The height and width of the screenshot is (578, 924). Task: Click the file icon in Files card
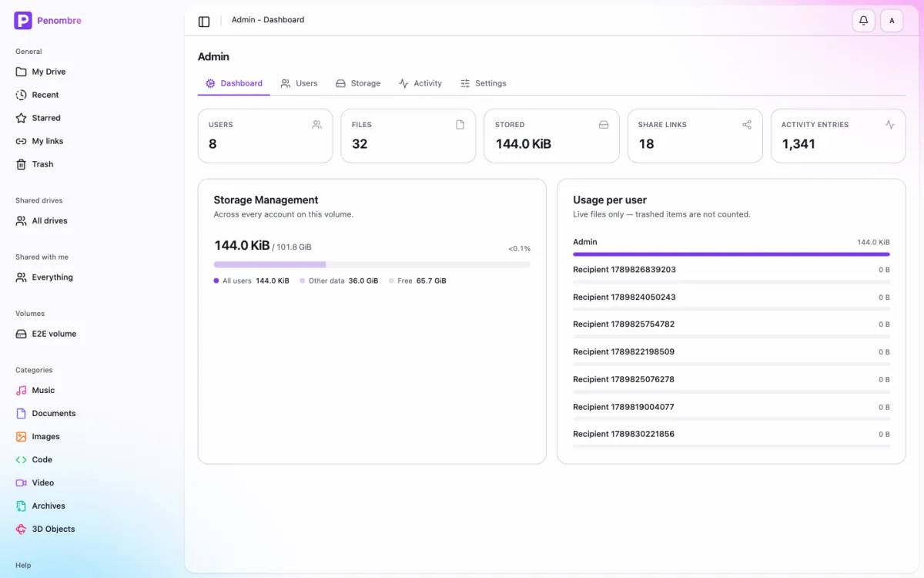460,124
